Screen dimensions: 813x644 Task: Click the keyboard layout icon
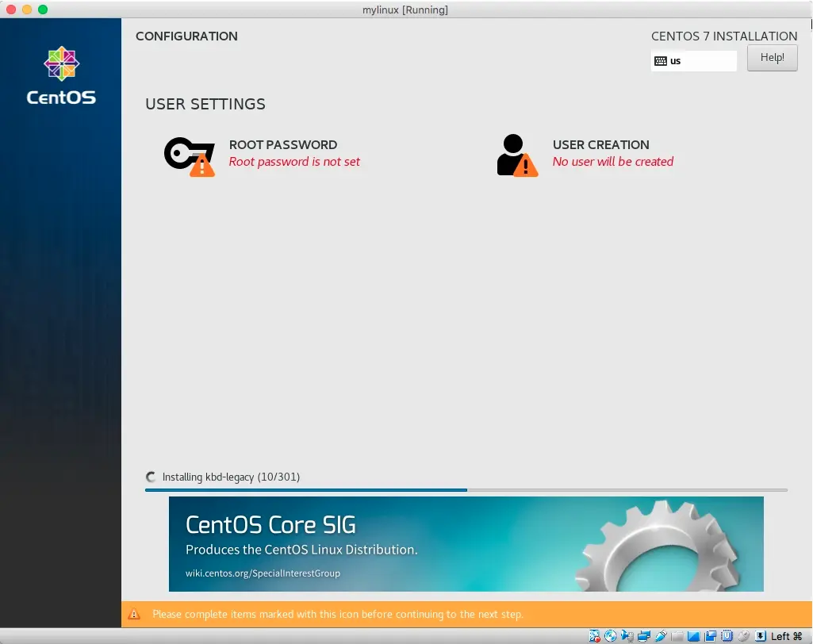click(x=661, y=61)
